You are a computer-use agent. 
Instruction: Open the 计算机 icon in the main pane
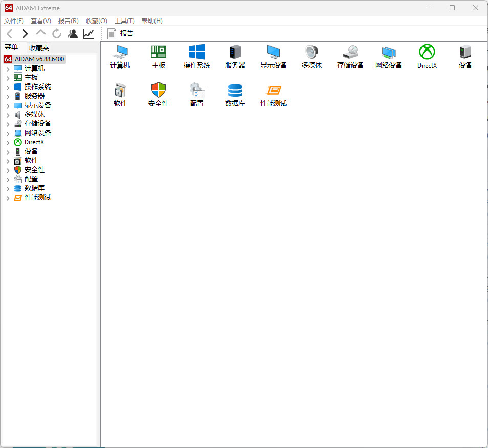click(x=120, y=56)
